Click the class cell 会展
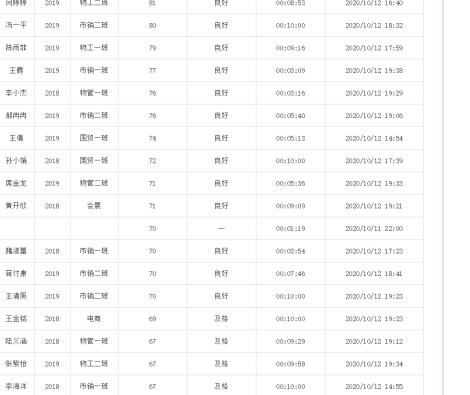The width and height of the screenshot is (470, 395). coord(94,206)
